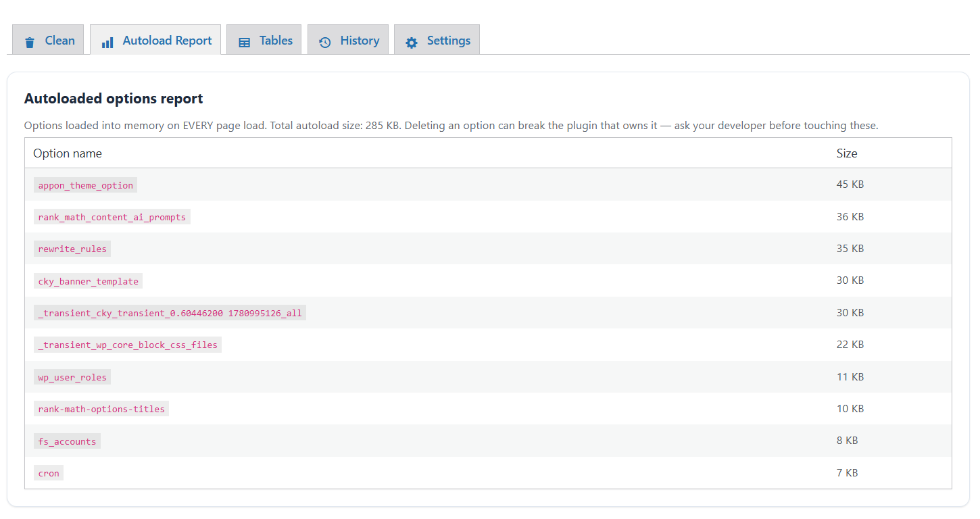The image size is (980, 519).
Task: Click the 8 KB size value
Action: [x=847, y=441]
